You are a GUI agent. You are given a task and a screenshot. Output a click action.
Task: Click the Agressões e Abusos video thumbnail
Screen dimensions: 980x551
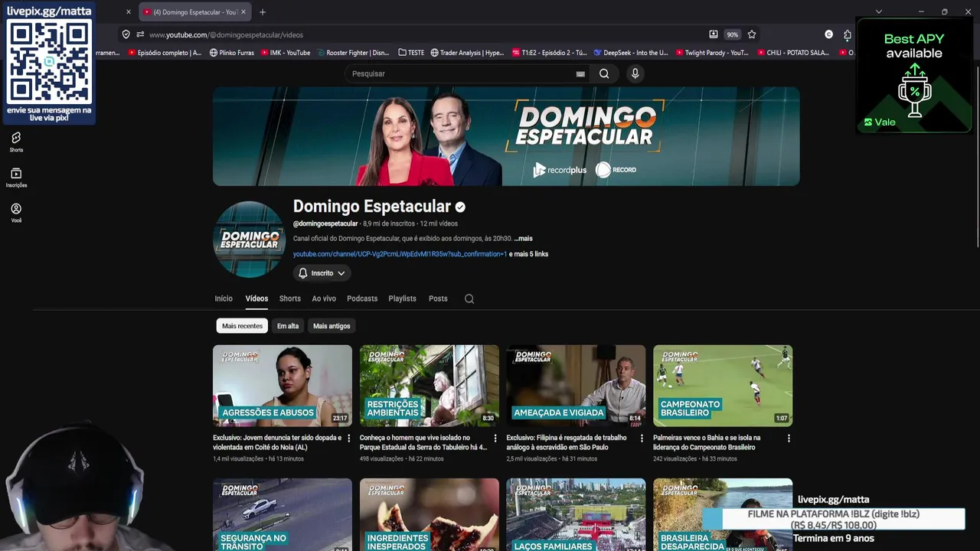point(283,386)
